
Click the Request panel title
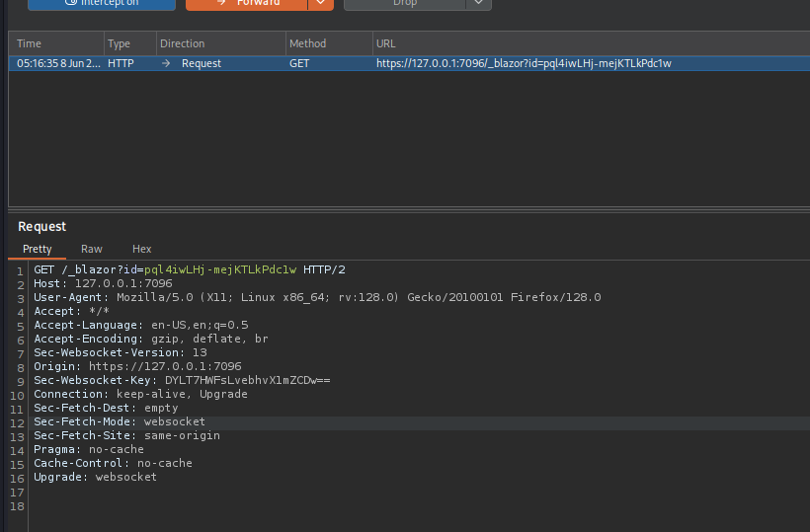(x=41, y=227)
